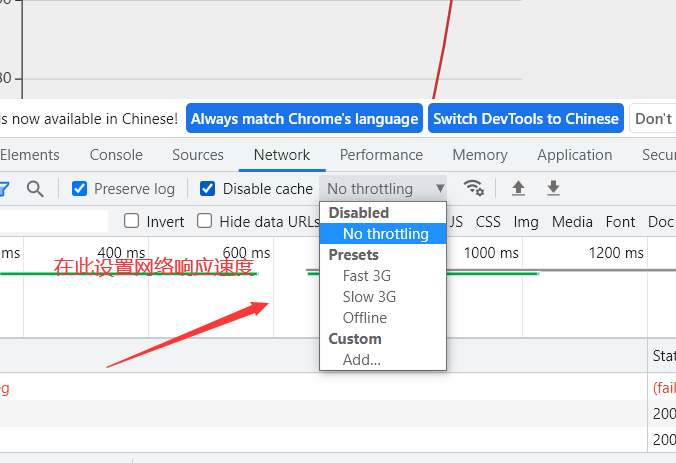Click Switch DevTools to Chinese button
The image size is (676, 463).
[x=525, y=118]
